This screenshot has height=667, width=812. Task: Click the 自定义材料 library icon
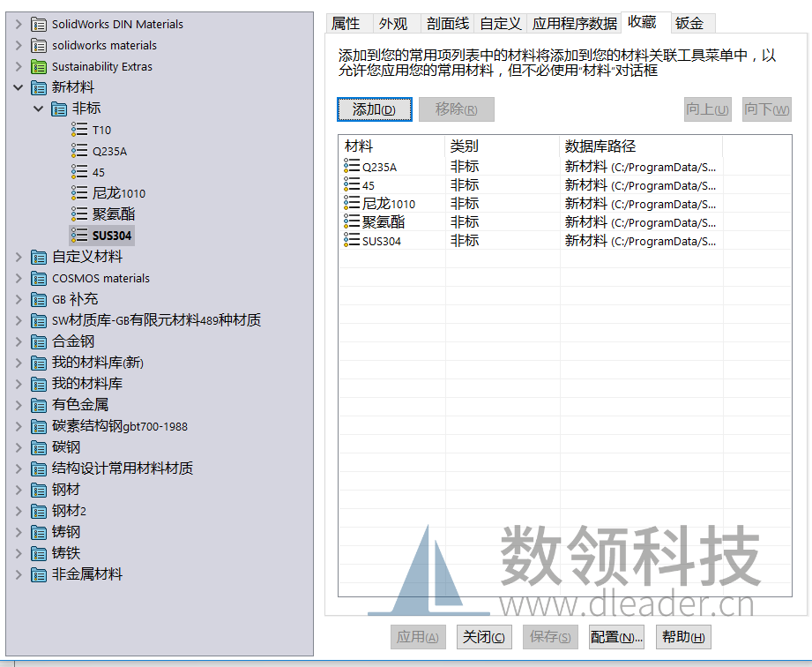pyautogui.click(x=38, y=257)
